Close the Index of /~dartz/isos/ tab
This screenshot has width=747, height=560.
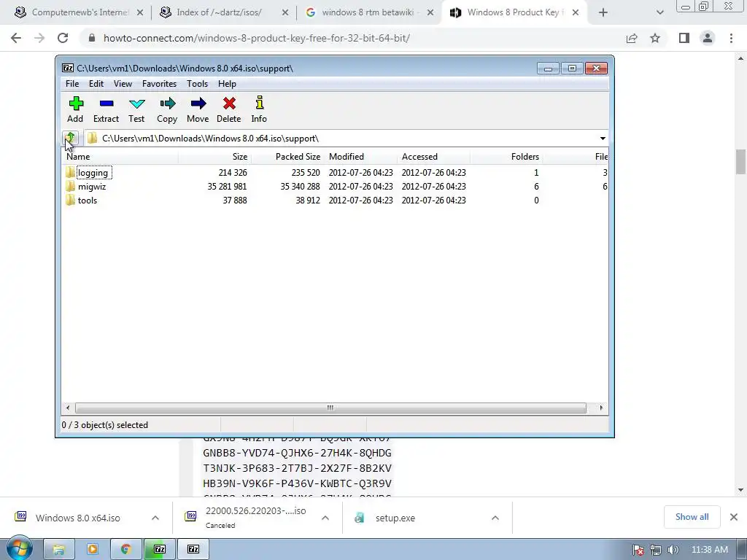pyautogui.click(x=285, y=13)
